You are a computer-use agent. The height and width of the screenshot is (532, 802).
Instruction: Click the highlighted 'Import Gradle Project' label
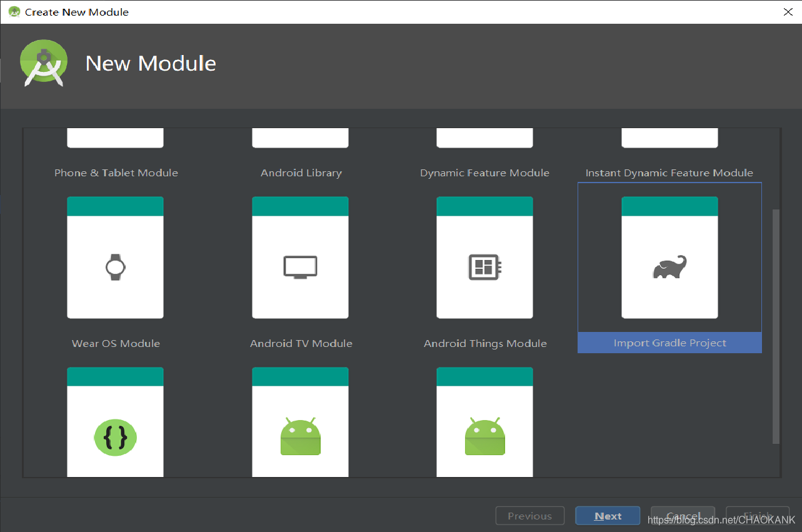(x=669, y=343)
